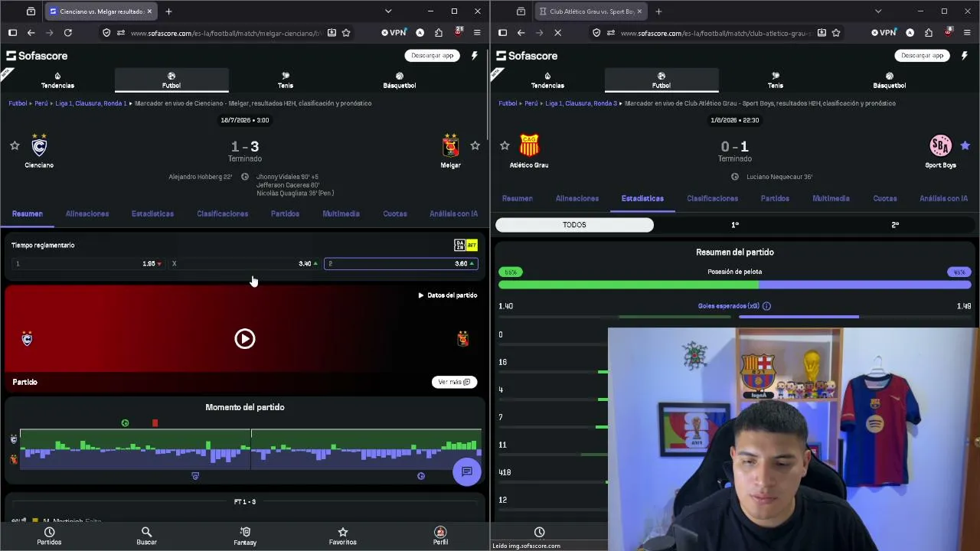This screenshot has height=551, width=980.
Task: Select Tenis in left Sofascore navigation
Action: [286, 80]
